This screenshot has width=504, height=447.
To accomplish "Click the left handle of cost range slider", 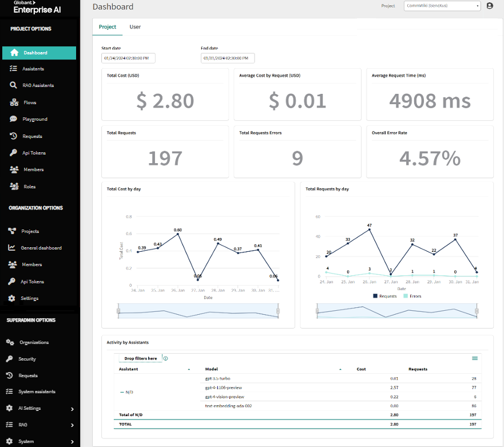I will click(x=118, y=311).
